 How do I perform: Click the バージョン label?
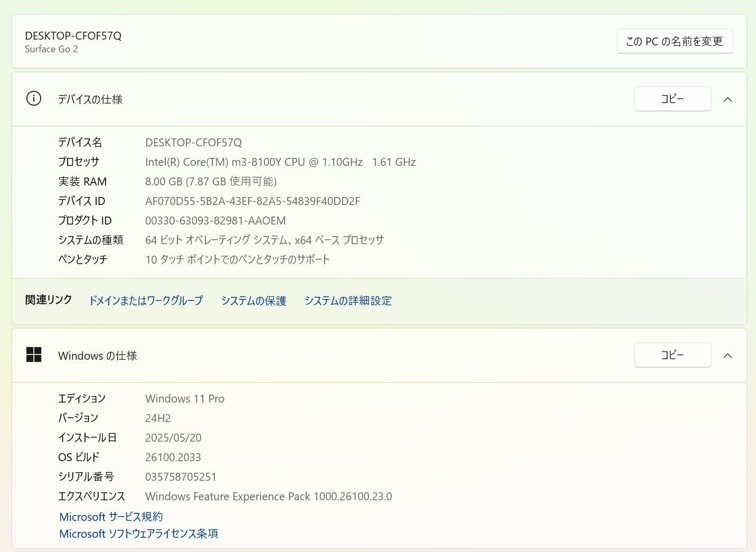coord(78,418)
